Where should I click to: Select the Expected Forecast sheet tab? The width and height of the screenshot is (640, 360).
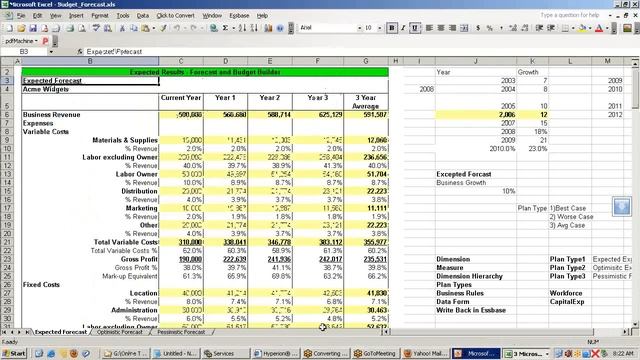[x=60, y=332]
